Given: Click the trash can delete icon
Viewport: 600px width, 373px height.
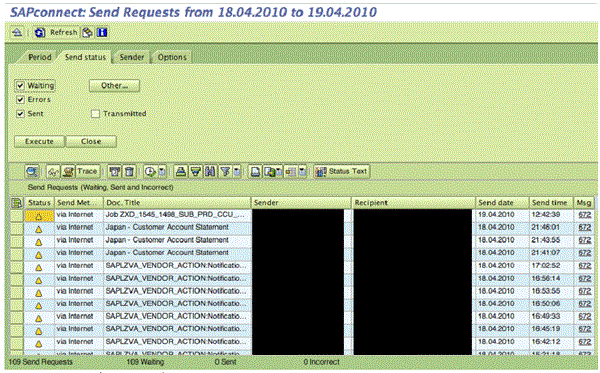Looking at the screenshot, I should 129,172.
